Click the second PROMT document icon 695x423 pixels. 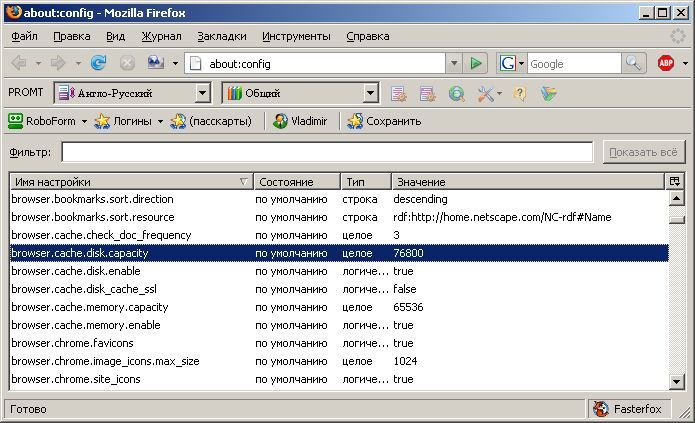428,94
